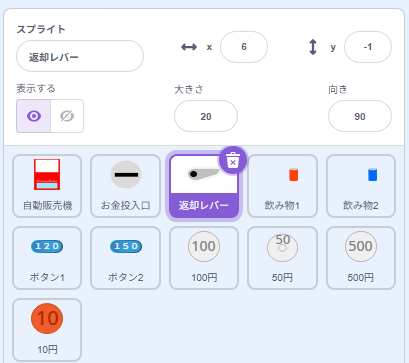Viewport: 409px width, 363px height.
Task: Choose the blue 飲み物2 can sprite
Action: (361, 186)
